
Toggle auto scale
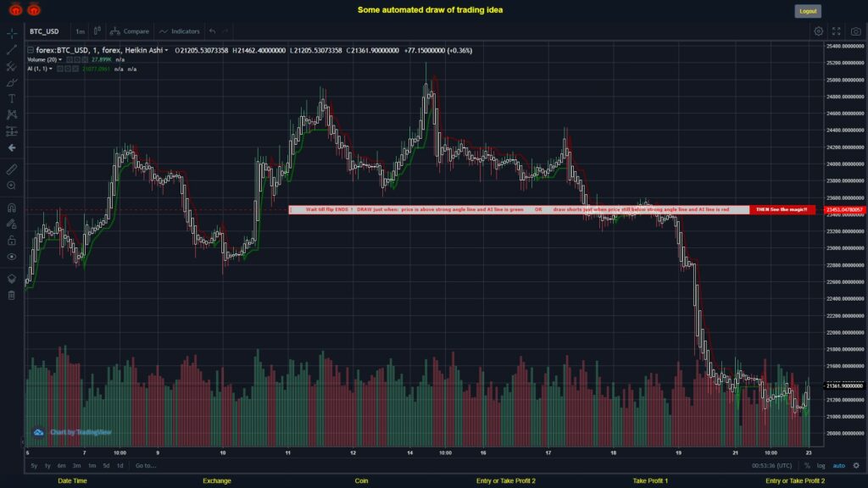pyautogui.click(x=839, y=466)
